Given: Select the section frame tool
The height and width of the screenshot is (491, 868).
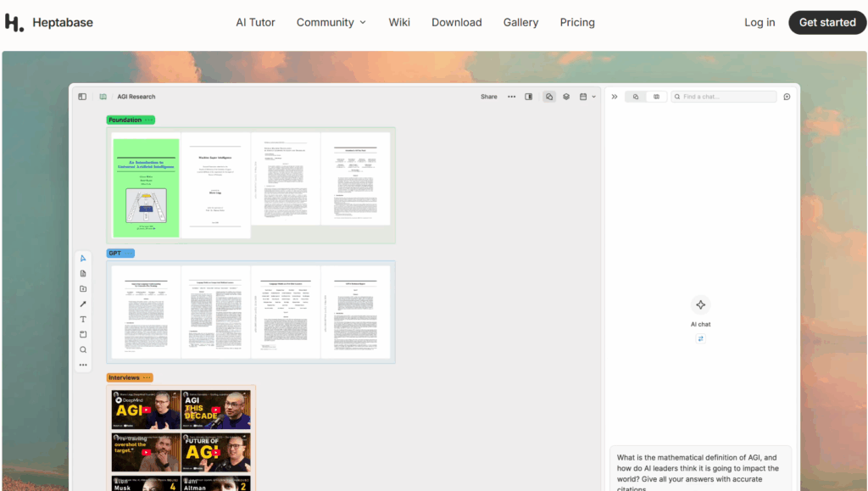Looking at the screenshot, I should tap(83, 334).
